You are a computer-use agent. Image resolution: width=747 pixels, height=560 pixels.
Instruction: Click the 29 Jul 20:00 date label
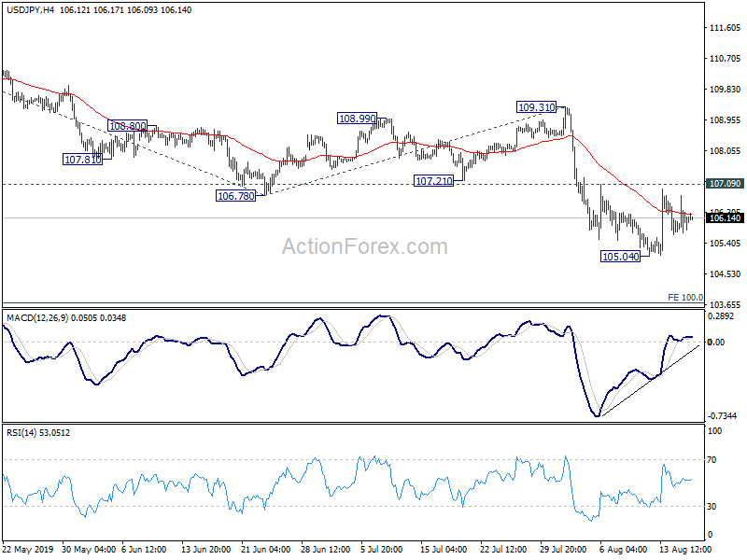tap(563, 550)
